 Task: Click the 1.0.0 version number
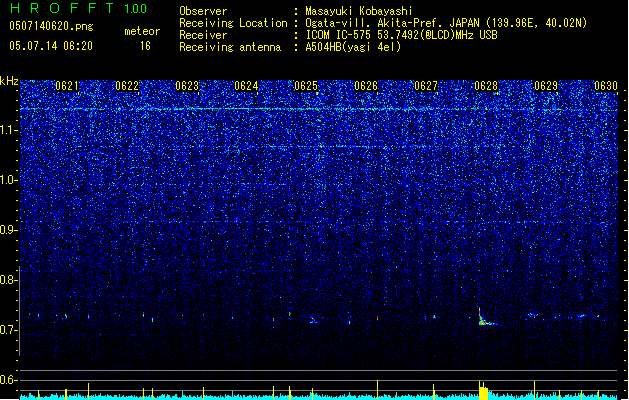pos(135,9)
